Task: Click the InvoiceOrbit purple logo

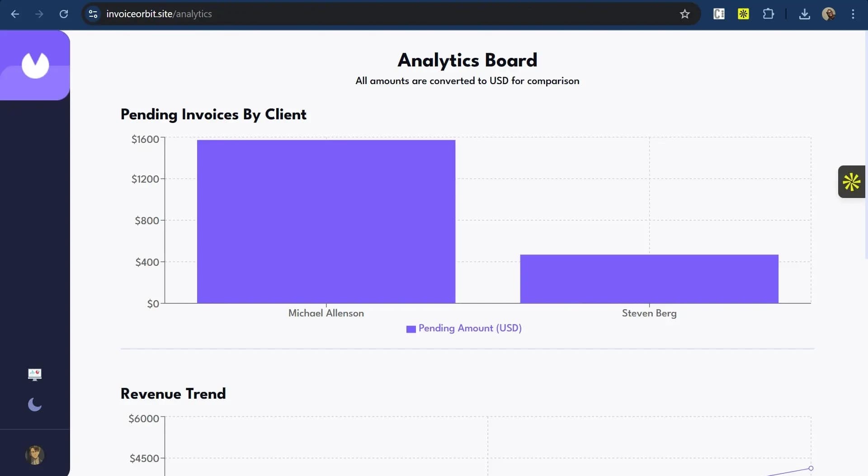Action: (35, 65)
